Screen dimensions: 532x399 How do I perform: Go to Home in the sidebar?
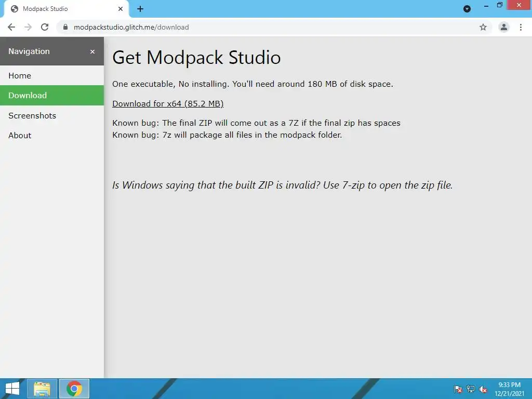[x=52, y=75]
